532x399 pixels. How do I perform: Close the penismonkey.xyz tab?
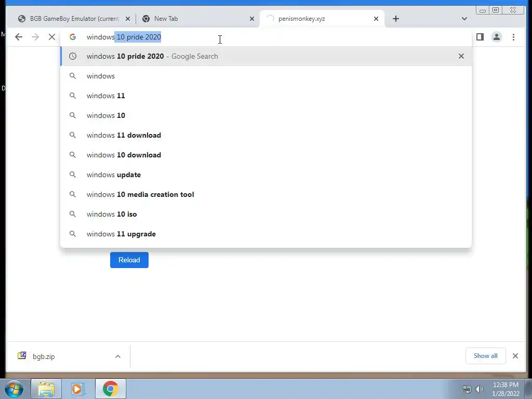tap(376, 19)
